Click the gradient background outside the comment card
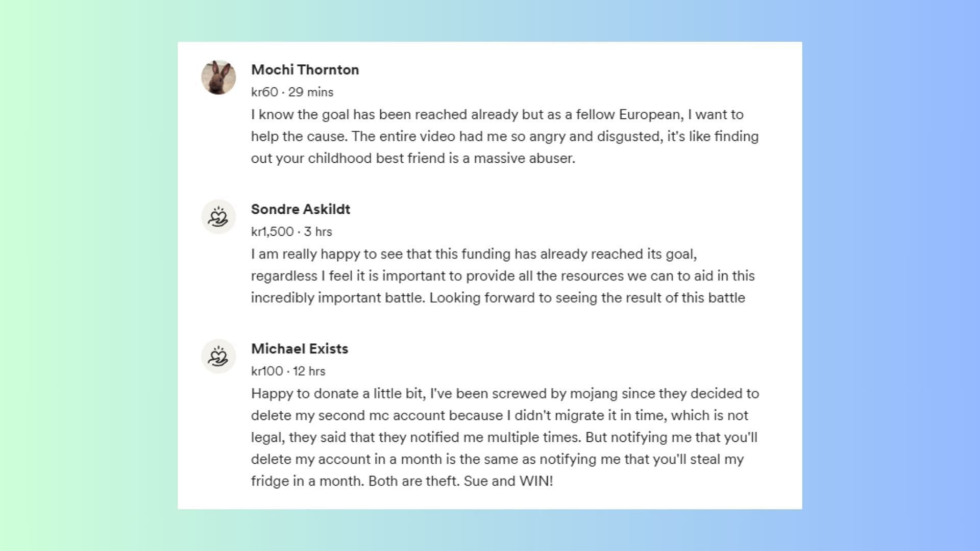The image size is (980, 551). [x=87, y=275]
